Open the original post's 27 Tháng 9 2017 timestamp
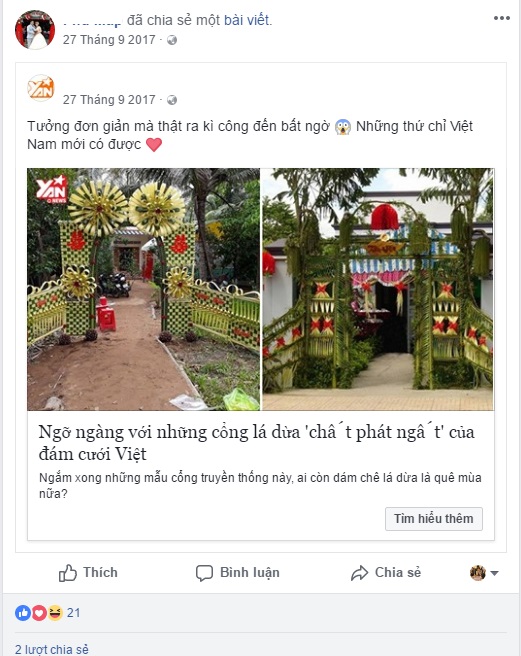This screenshot has height=656, width=521. click(109, 100)
